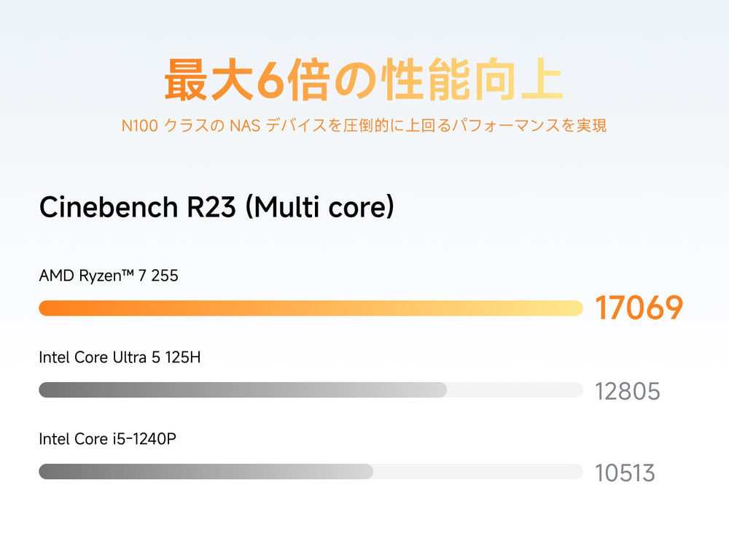Select the Intel Core Ultra 5 125H label
729x560 pixels.
coord(119,357)
